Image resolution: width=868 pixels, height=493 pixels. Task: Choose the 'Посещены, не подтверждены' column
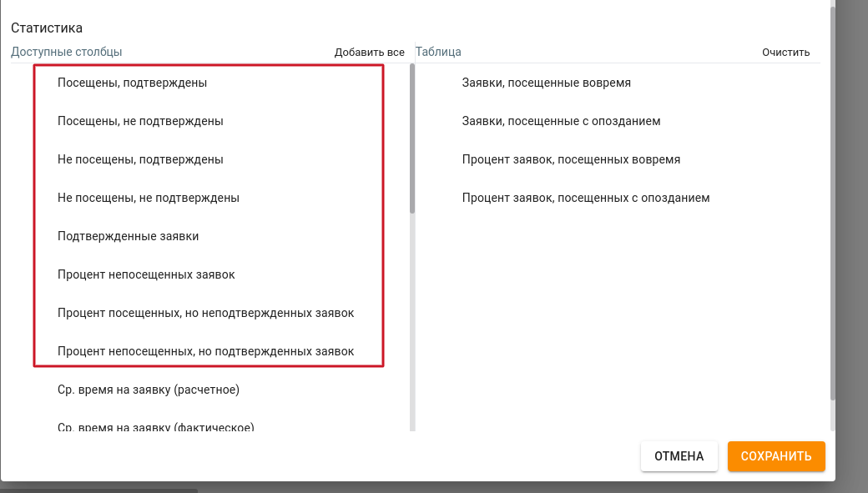click(140, 121)
